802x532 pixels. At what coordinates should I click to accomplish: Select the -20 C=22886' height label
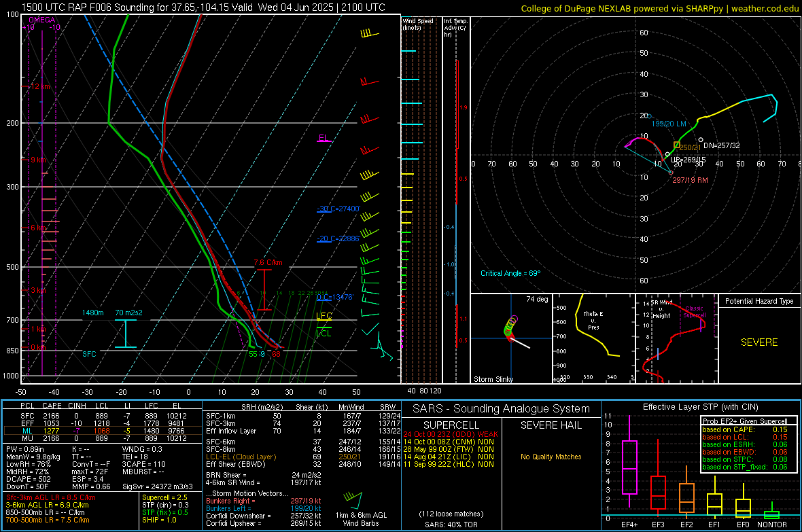(x=338, y=238)
